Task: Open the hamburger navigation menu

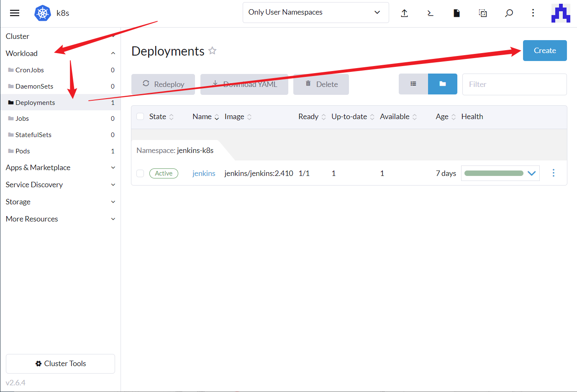Action: point(15,13)
